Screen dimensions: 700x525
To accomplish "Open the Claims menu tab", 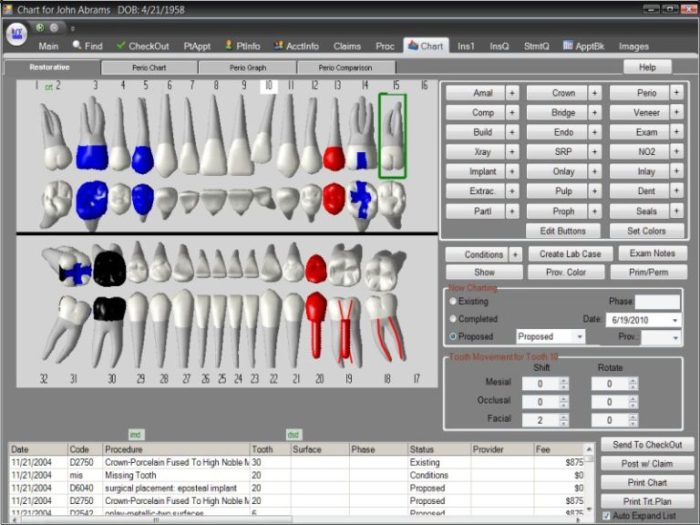I will (x=347, y=45).
